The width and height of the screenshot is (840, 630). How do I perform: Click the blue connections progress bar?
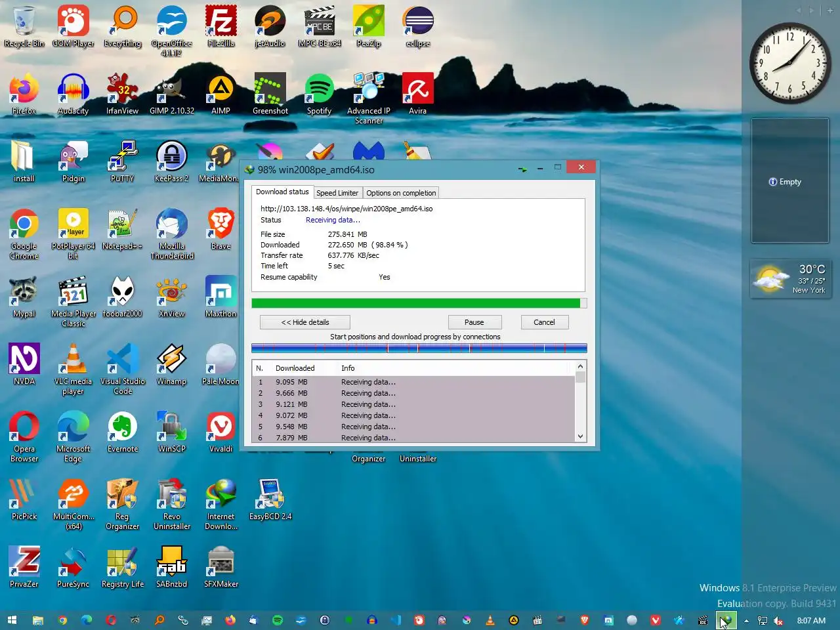[419, 348]
